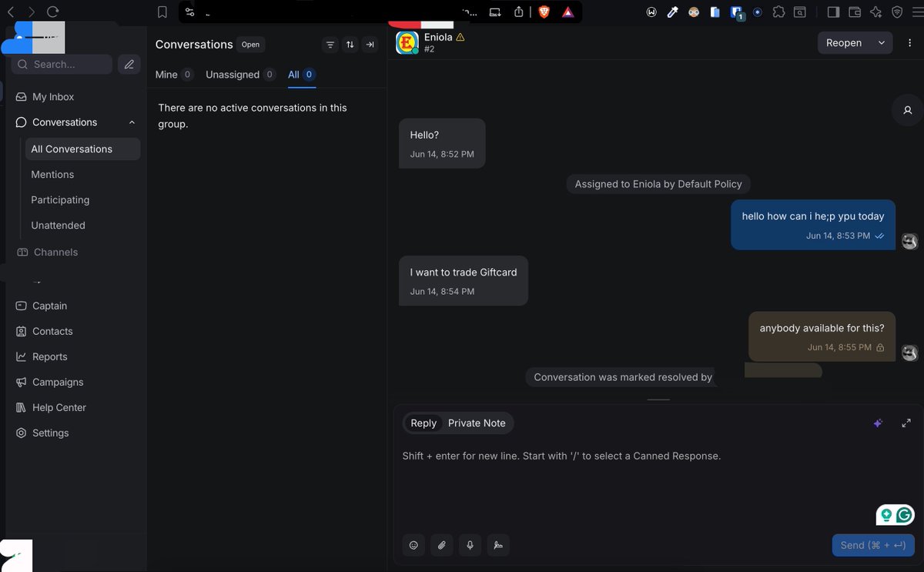This screenshot has height=572, width=924.
Task: Open the conversation filter icon
Action: click(x=330, y=45)
